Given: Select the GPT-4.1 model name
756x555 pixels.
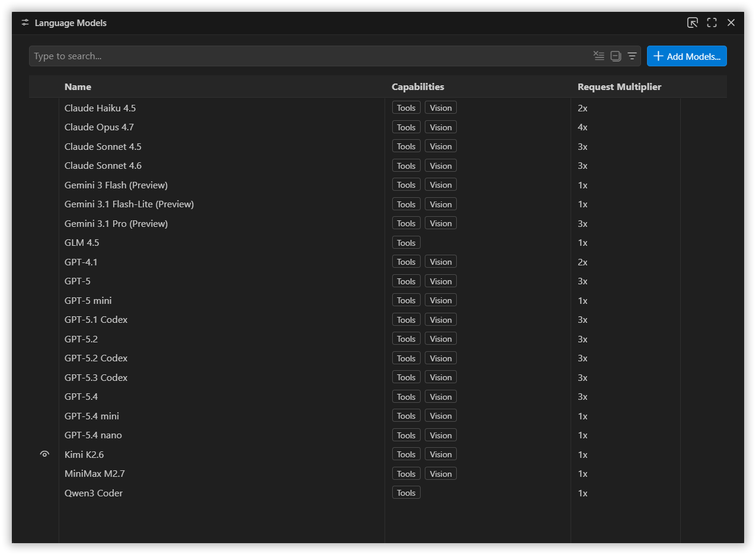Looking at the screenshot, I should tap(81, 262).
